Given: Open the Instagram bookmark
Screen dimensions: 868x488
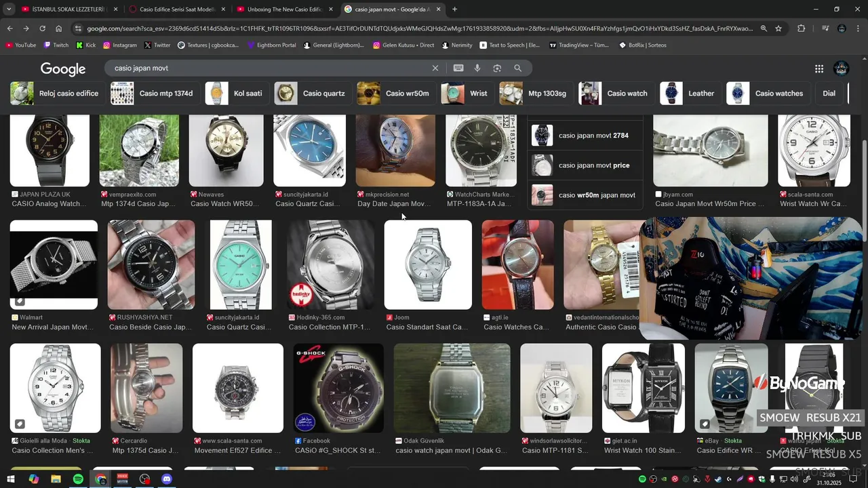Looking at the screenshot, I should pos(119,45).
